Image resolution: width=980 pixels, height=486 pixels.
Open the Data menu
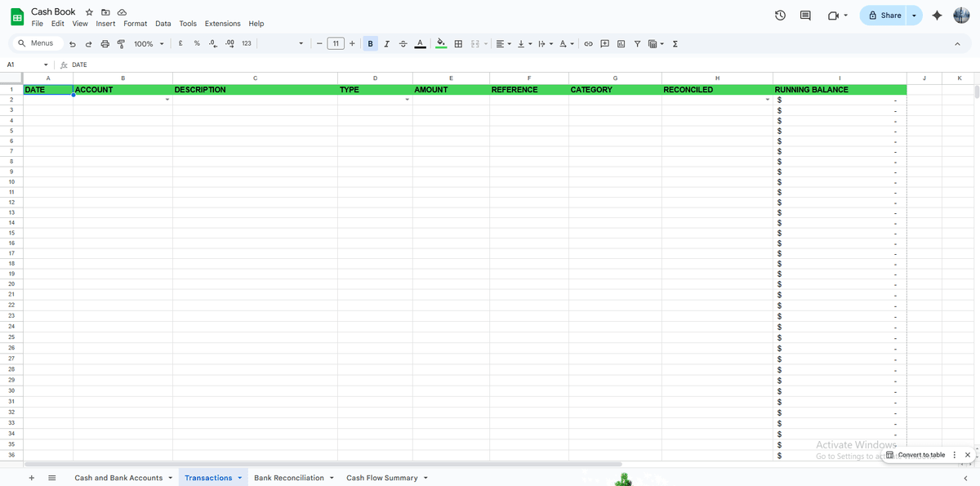pos(163,24)
